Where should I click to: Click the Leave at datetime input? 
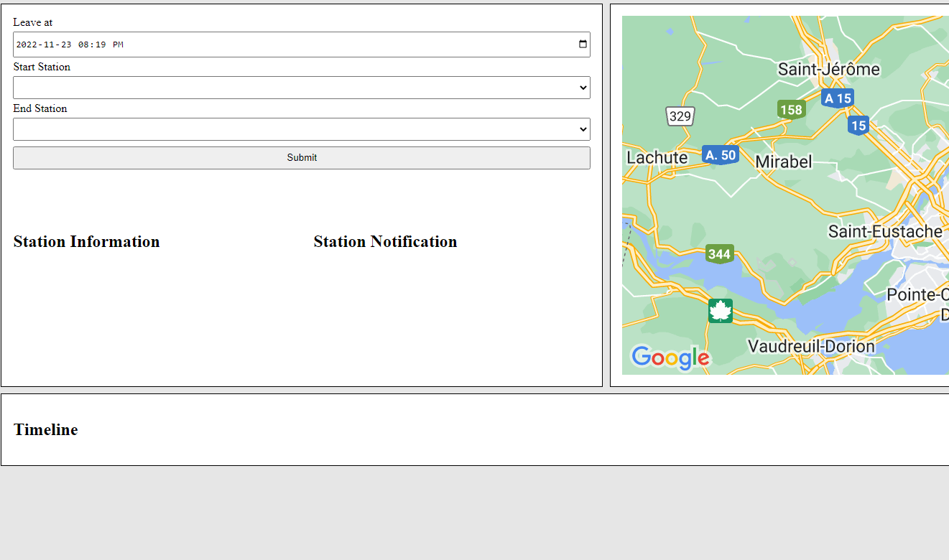302,45
